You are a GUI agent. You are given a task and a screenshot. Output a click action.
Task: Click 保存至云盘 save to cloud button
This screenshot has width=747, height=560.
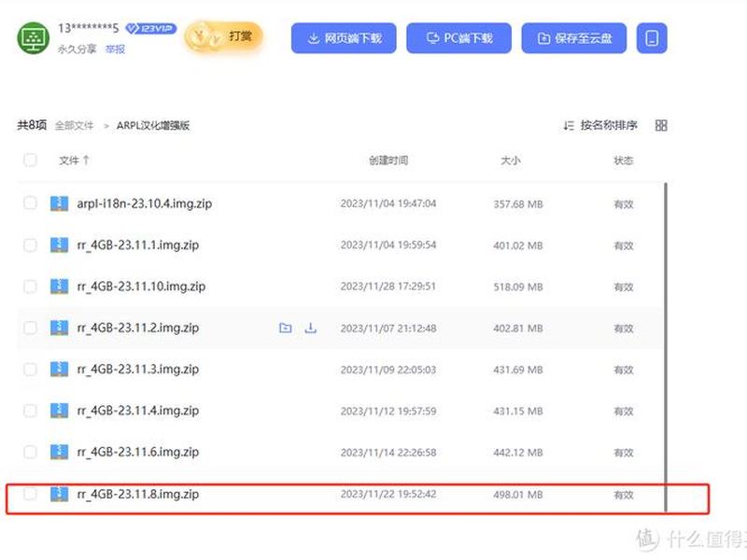point(574,38)
